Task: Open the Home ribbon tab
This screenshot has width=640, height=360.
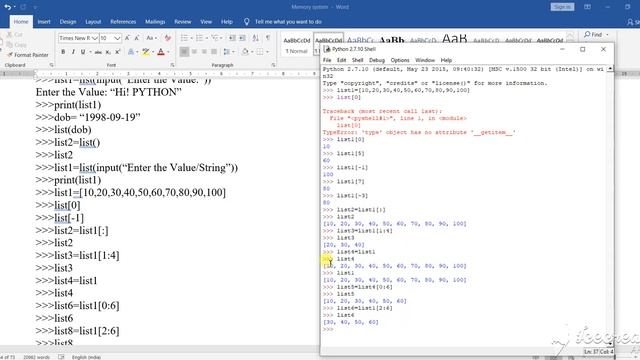Action: pyautogui.click(x=21, y=22)
